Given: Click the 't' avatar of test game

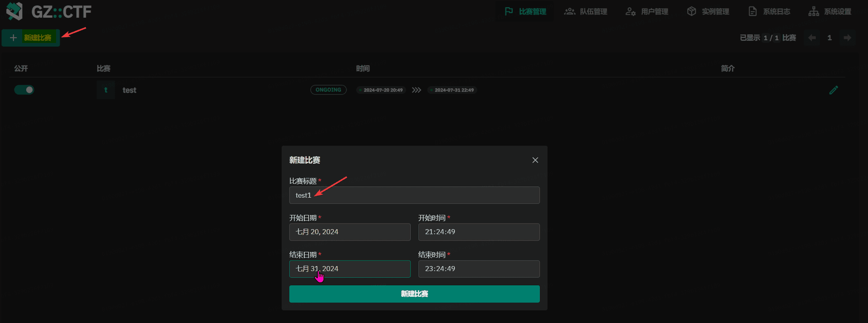Looking at the screenshot, I should coord(106,90).
